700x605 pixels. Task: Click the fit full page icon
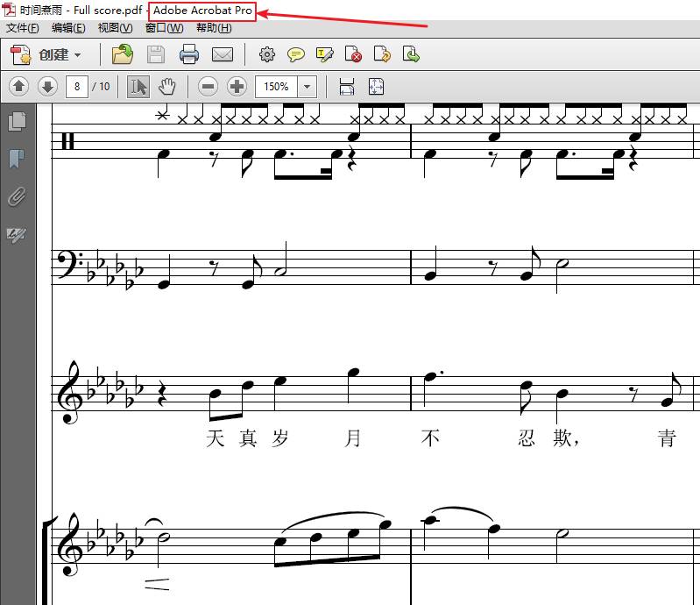(376, 86)
